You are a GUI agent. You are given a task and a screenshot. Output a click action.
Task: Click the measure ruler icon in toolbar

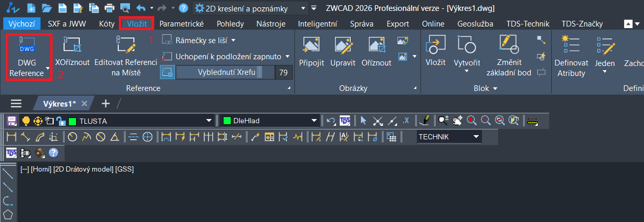pyautogui.click(x=532, y=121)
